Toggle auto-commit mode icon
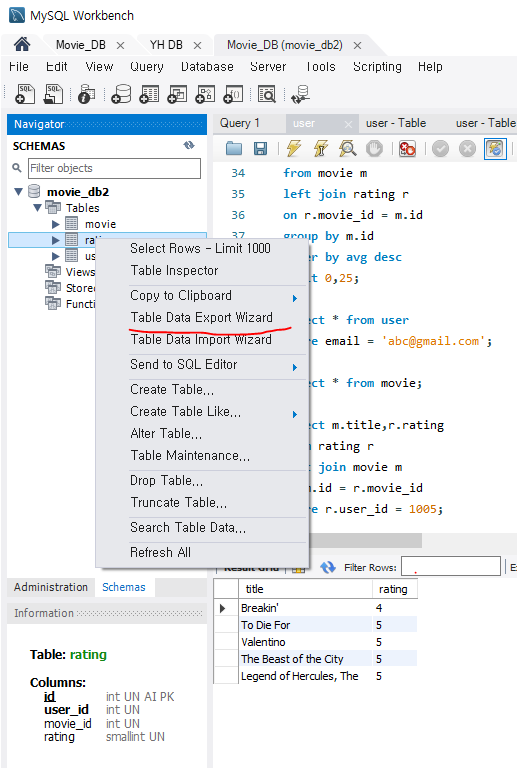 click(495, 148)
